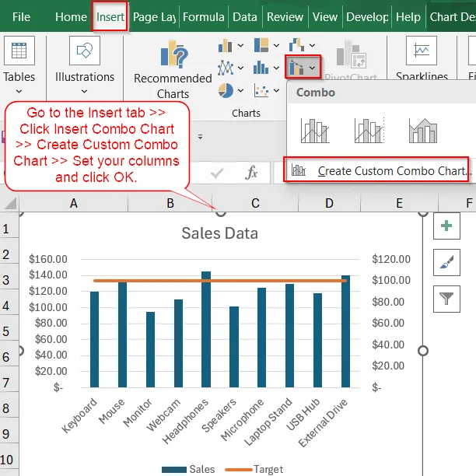Screen dimensions: 476x476
Task: Choose Clustered Column - Line on Secondary Axis
Action: (369, 131)
